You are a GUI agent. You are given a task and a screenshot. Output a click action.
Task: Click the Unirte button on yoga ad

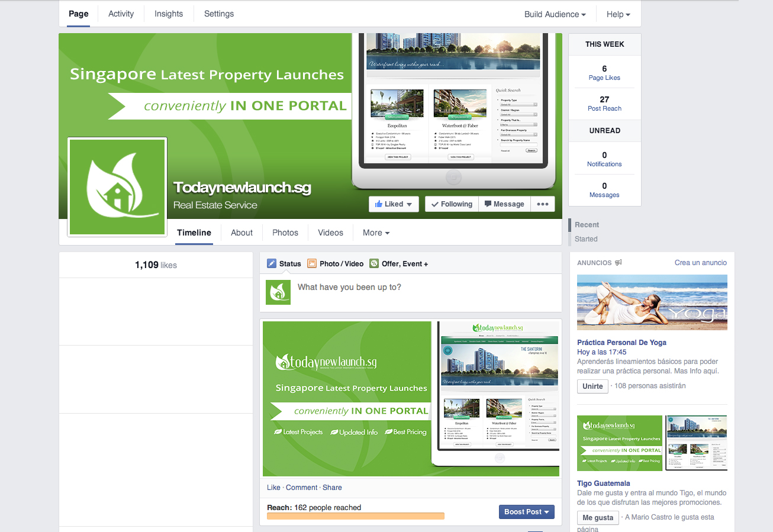coord(592,386)
